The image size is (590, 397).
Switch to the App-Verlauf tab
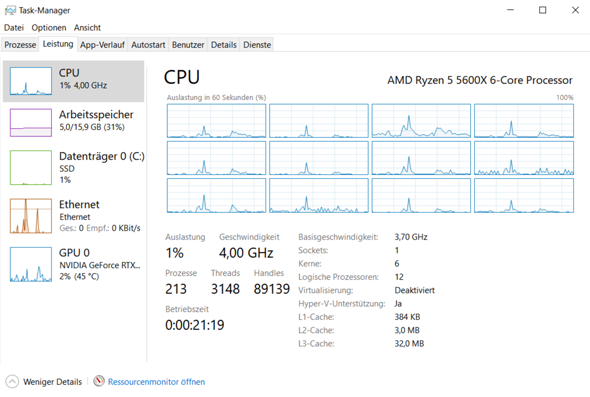coord(102,45)
